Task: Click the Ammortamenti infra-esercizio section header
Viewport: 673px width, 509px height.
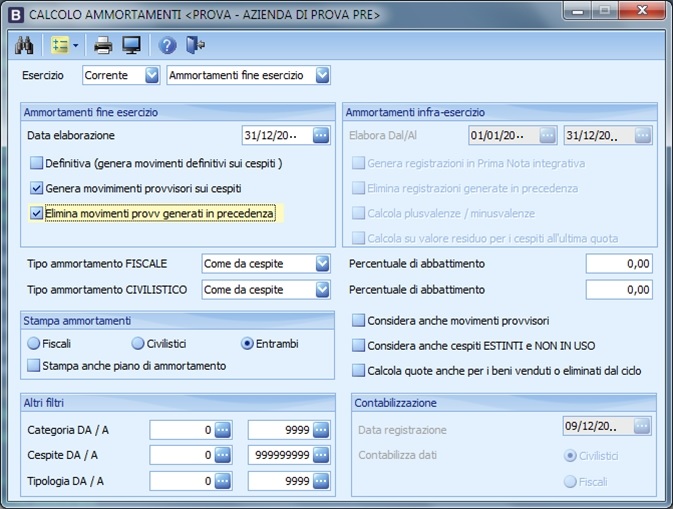Action: click(x=500, y=112)
